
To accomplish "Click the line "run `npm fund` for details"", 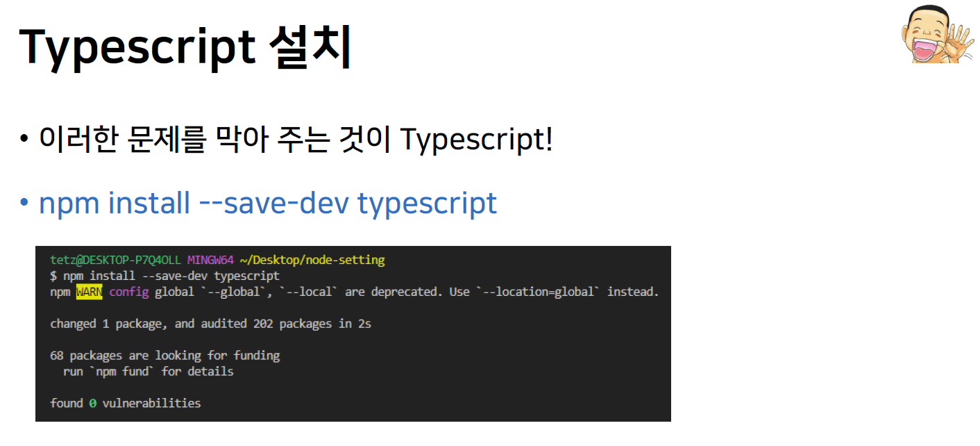I will [149, 372].
